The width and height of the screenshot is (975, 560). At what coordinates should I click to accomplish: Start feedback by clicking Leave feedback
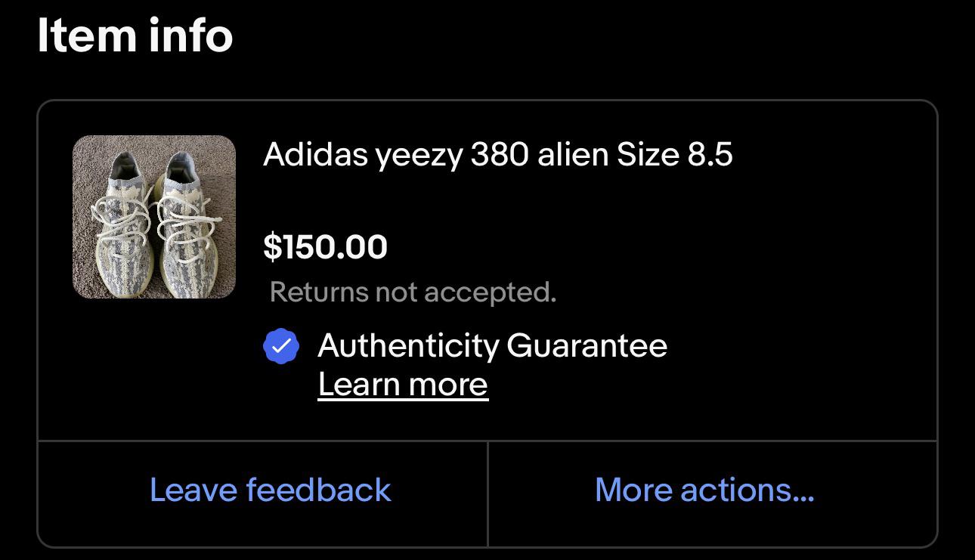(270, 490)
